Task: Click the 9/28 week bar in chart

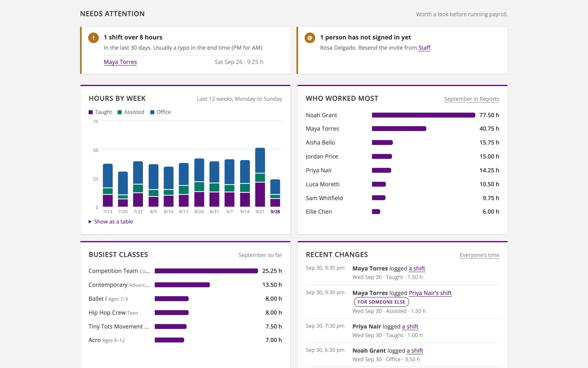Action: (275, 193)
